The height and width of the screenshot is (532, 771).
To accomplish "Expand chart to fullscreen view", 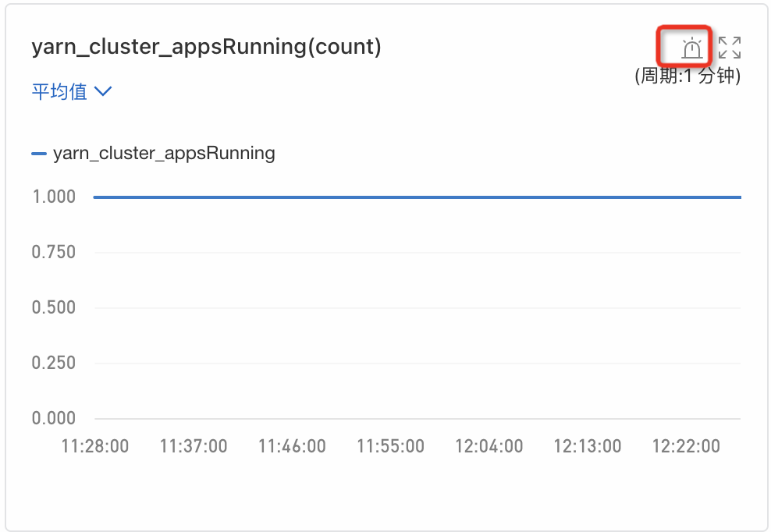I will point(730,48).
